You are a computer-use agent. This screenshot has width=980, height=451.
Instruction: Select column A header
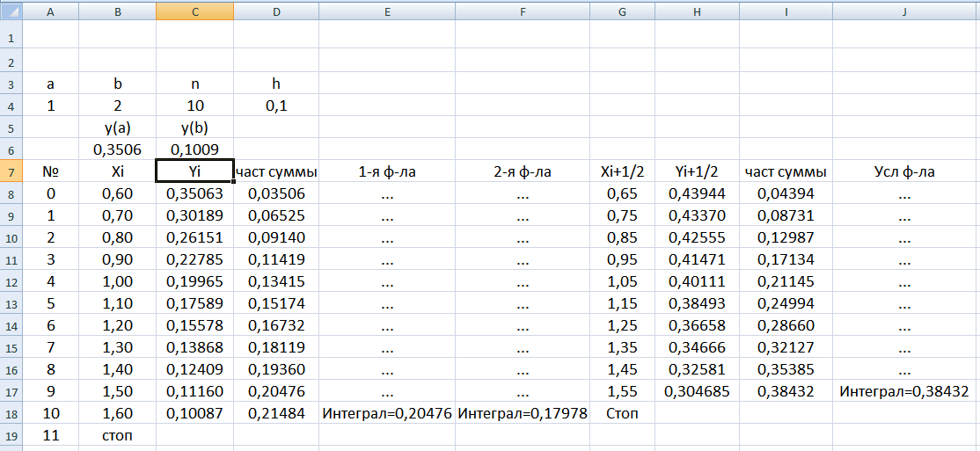(x=51, y=10)
